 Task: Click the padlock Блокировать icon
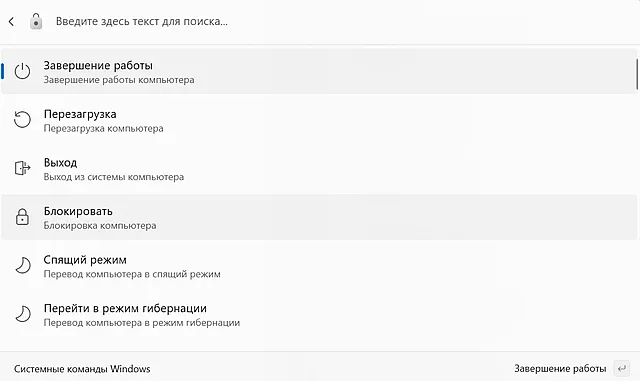pyautogui.click(x=22, y=217)
